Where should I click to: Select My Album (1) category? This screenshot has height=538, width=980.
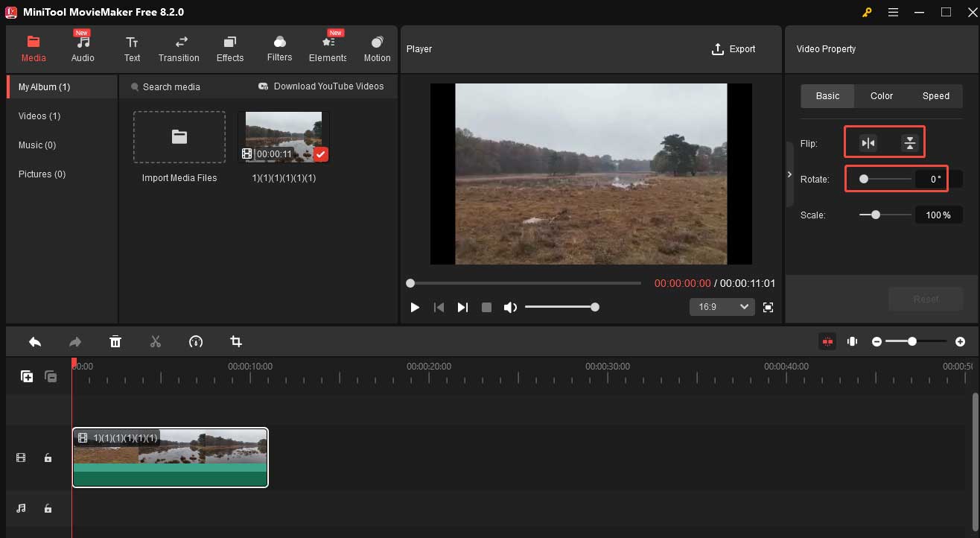coord(62,87)
